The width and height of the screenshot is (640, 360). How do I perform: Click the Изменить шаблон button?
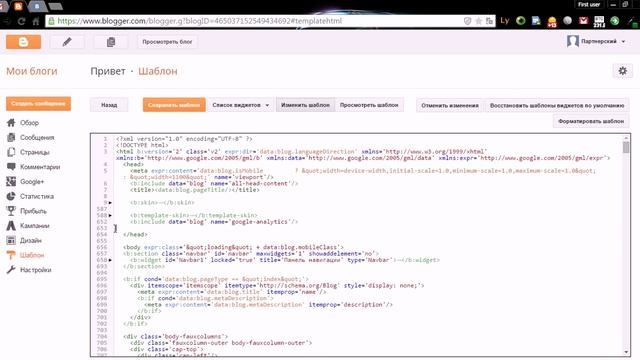(x=305, y=105)
